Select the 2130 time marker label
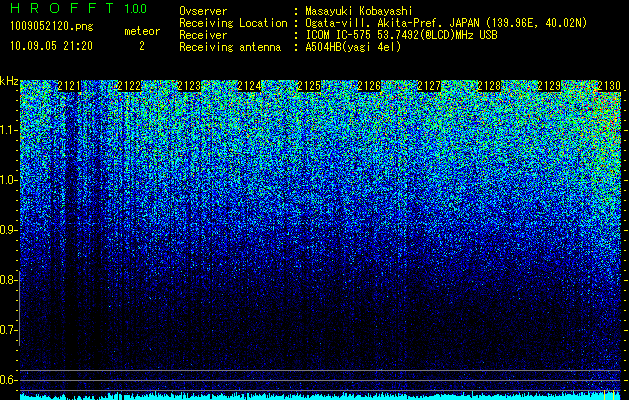 [x=609, y=86]
